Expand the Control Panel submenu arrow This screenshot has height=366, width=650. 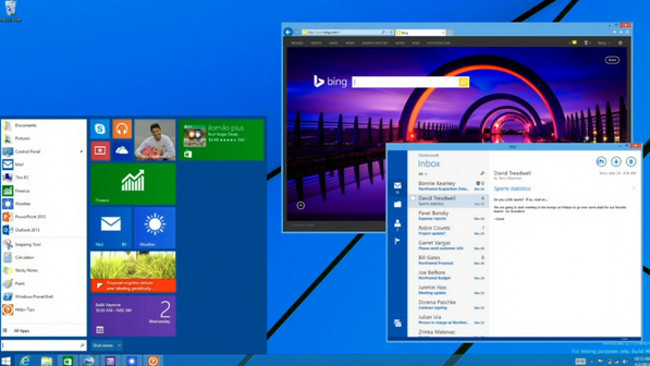pos(81,152)
